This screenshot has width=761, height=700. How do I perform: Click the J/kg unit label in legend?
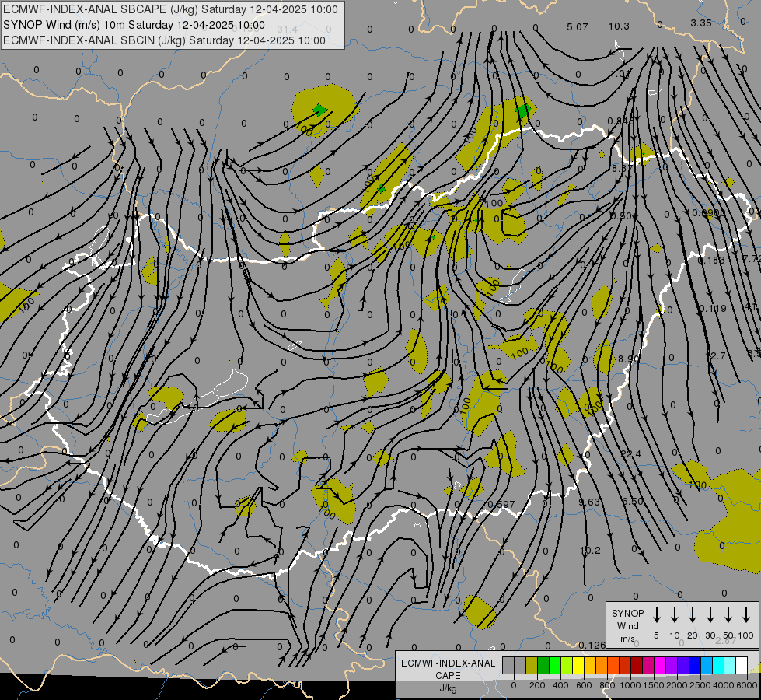click(448, 688)
